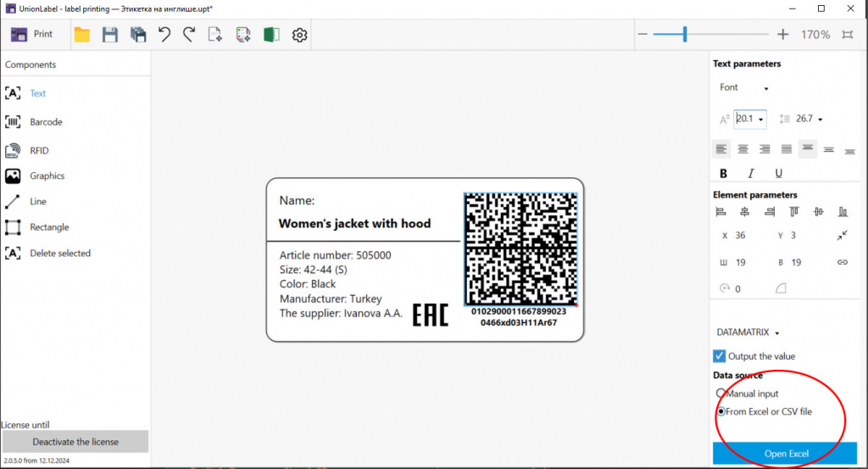Set vertical text alignment to top

click(x=808, y=148)
